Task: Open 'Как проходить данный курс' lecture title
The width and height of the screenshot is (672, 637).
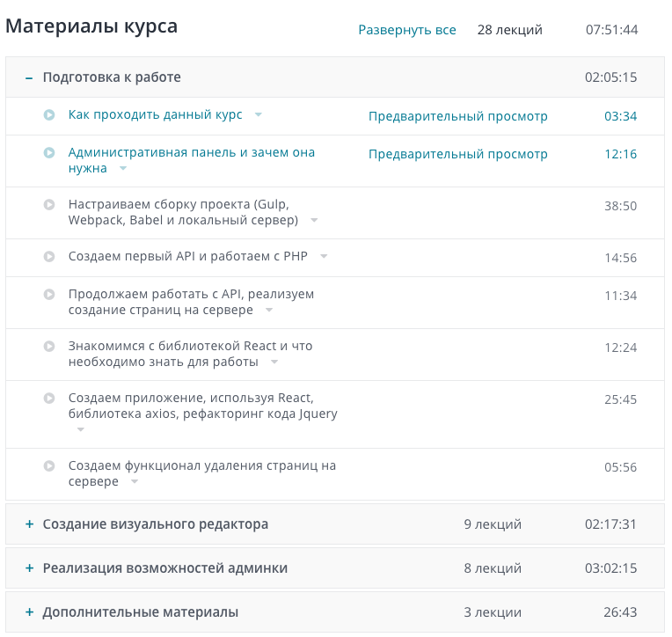Action: (x=155, y=115)
